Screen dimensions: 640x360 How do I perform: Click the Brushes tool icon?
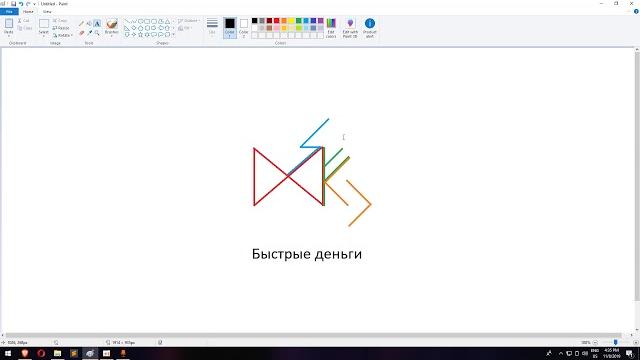(111, 24)
